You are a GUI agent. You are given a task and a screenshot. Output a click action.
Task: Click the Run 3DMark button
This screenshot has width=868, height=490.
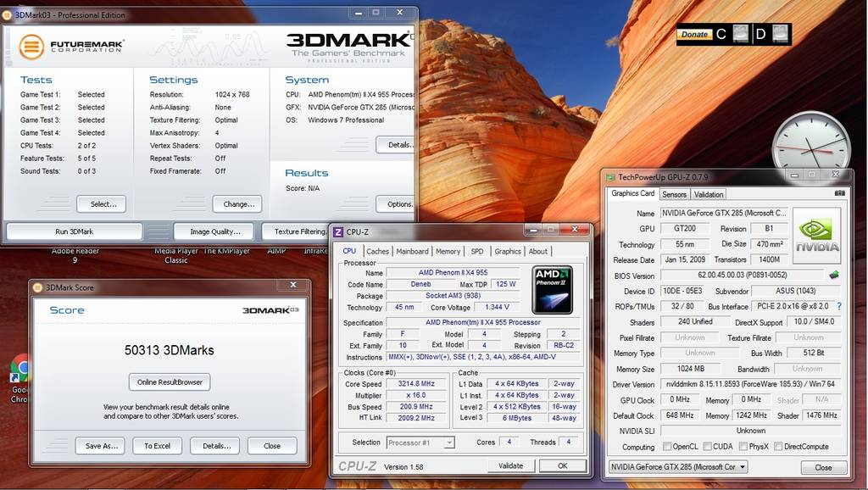[75, 231]
